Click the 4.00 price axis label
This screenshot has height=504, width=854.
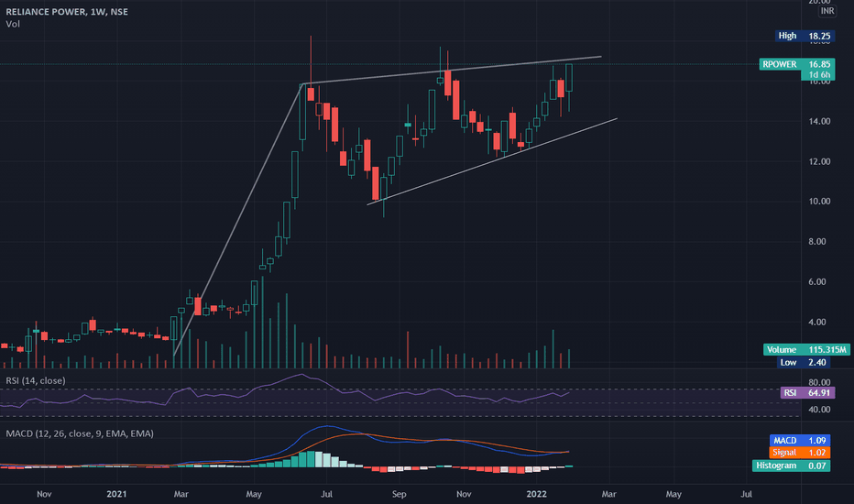817,323
